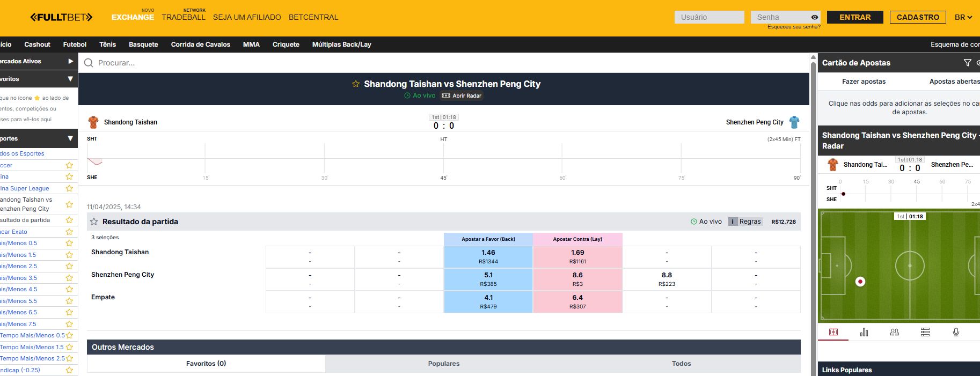
Task: Select the pitch view radar icon
Action: 833,332
